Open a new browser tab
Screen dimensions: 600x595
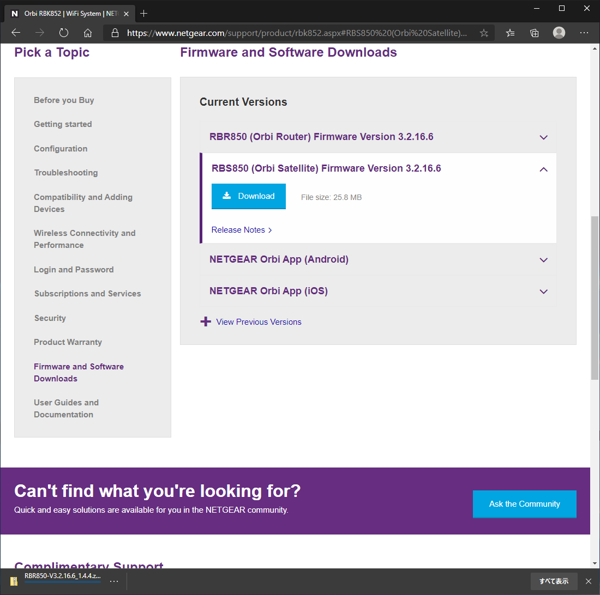click(143, 14)
